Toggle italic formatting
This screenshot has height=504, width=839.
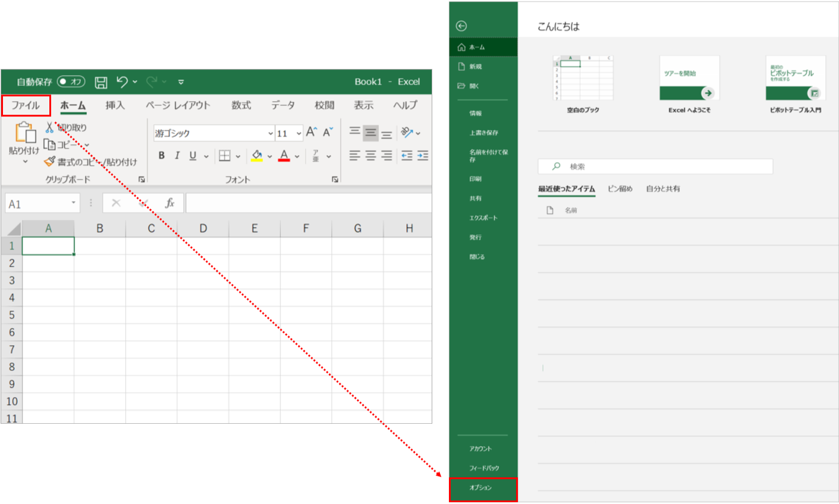(177, 156)
